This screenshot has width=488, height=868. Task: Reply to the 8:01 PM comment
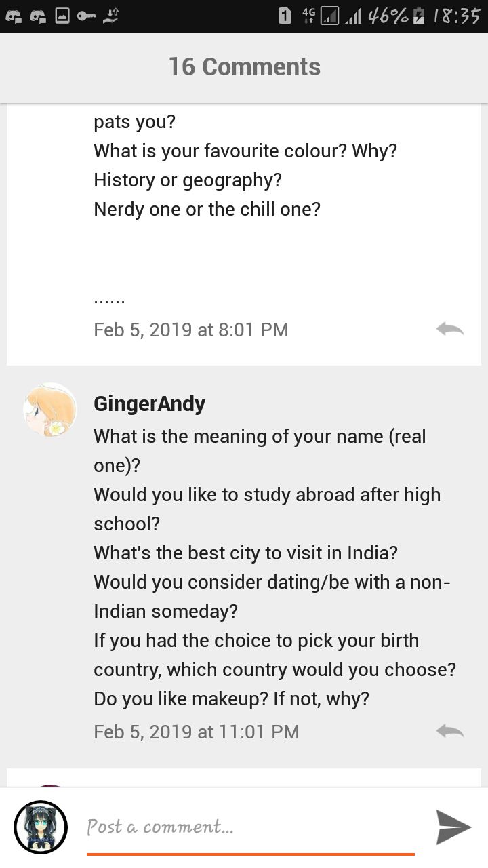point(450,329)
